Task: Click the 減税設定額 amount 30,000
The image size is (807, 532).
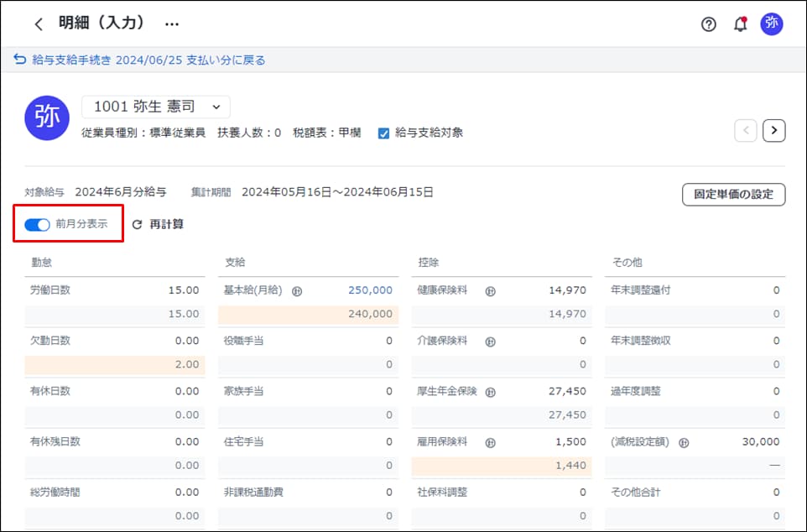Action: pos(761,441)
